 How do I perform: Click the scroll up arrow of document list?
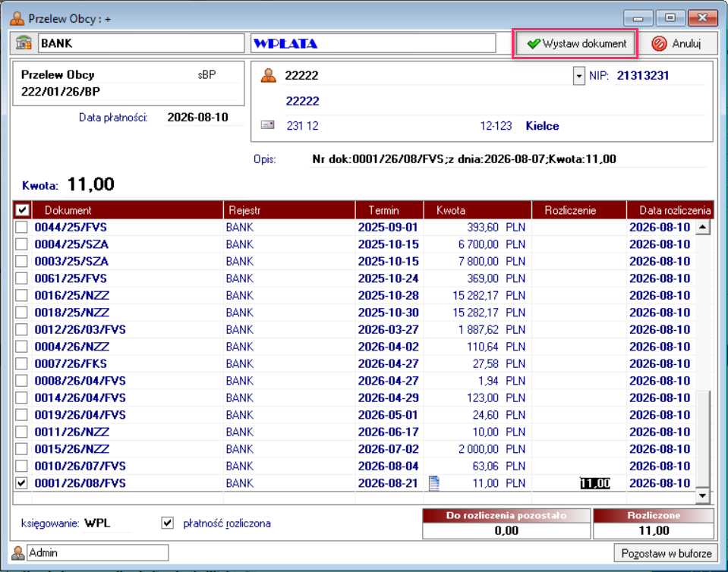pos(702,228)
